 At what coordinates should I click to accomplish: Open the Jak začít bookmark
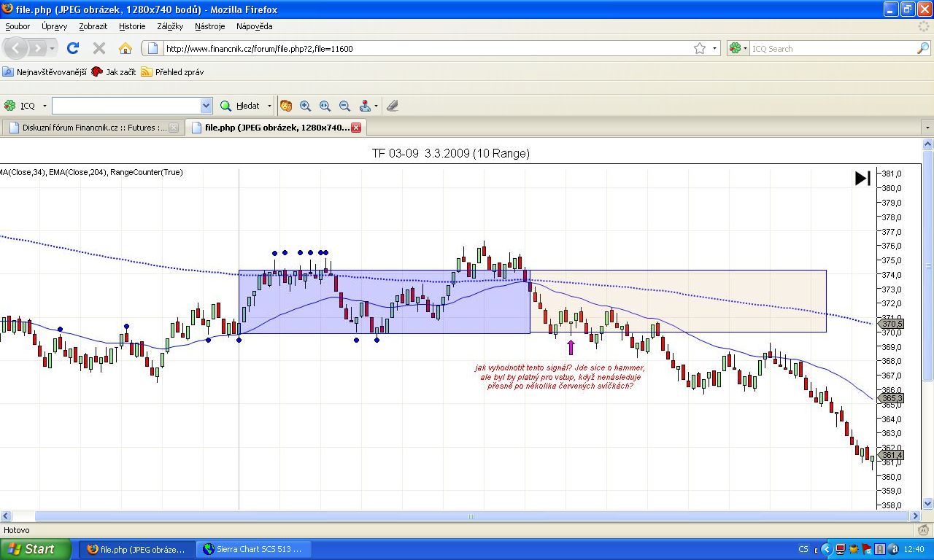[x=115, y=72]
